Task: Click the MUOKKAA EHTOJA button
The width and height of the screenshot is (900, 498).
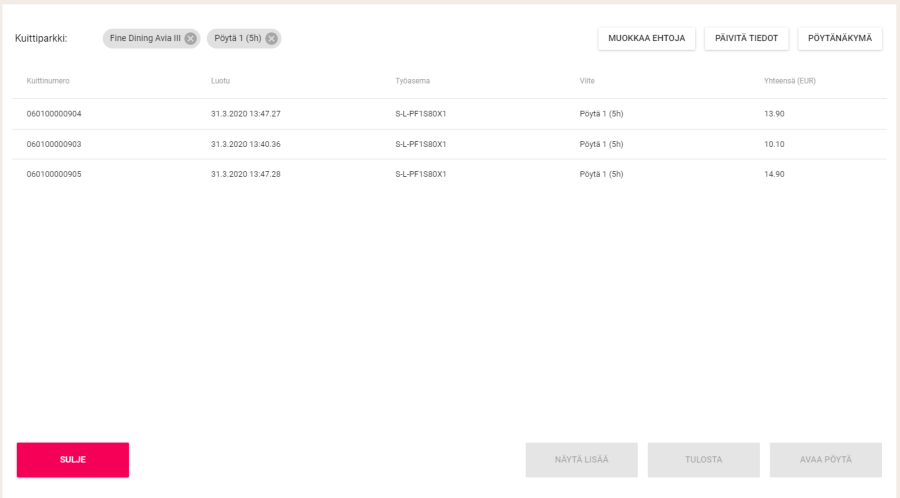Action: tap(646, 38)
